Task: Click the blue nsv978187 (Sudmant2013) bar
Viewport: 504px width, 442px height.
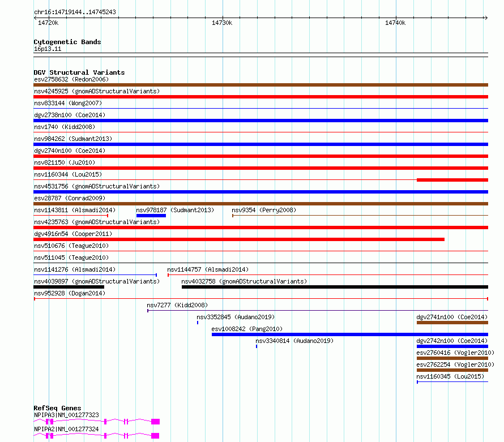Action: pos(151,216)
